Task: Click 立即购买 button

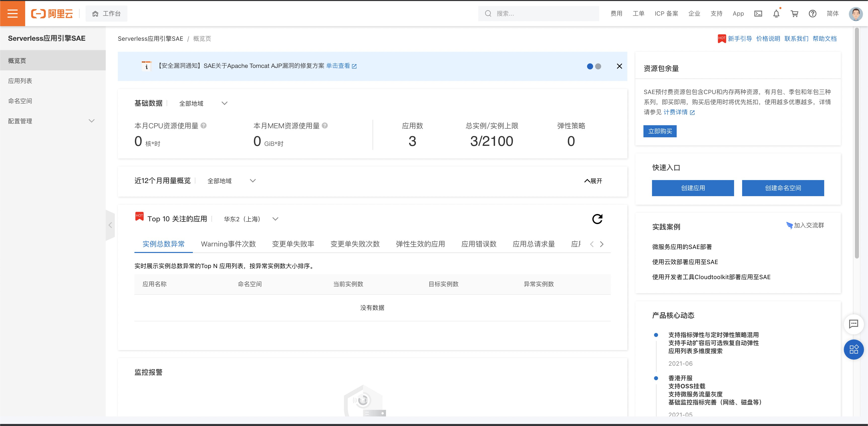Action: point(660,131)
